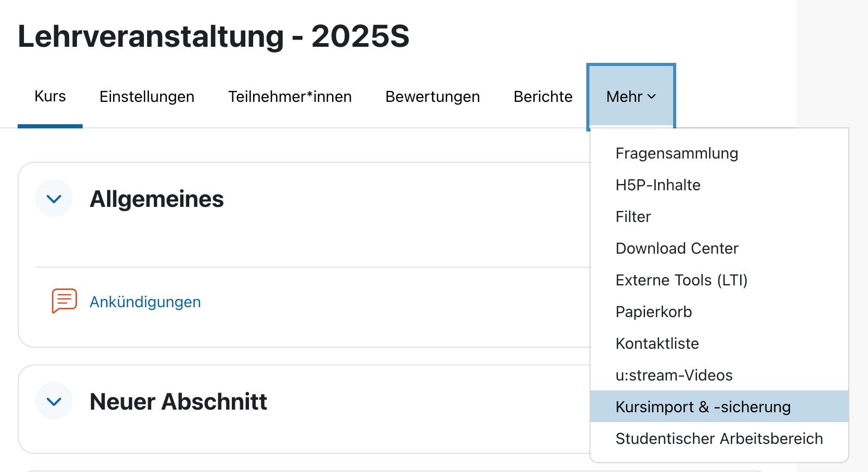Switch to the Einstellungen tab
The width and height of the screenshot is (868, 472).
[x=147, y=97]
